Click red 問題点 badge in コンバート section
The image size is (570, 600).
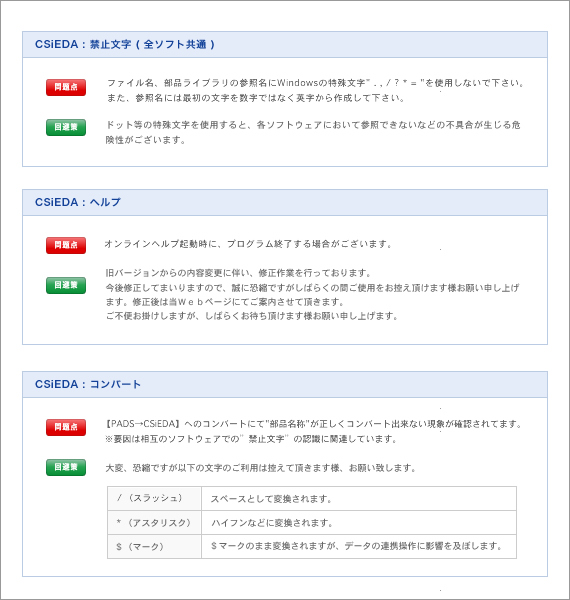click(x=66, y=427)
